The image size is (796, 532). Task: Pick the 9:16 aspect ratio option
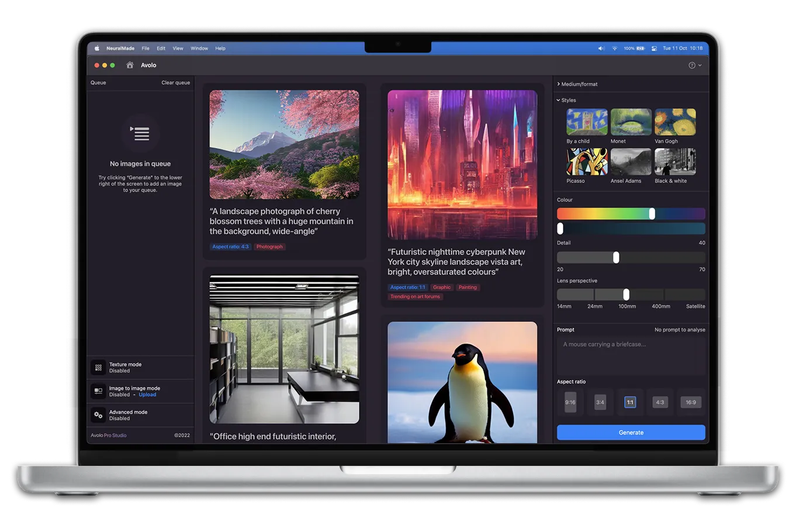pyautogui.click(x=570, y=402)
